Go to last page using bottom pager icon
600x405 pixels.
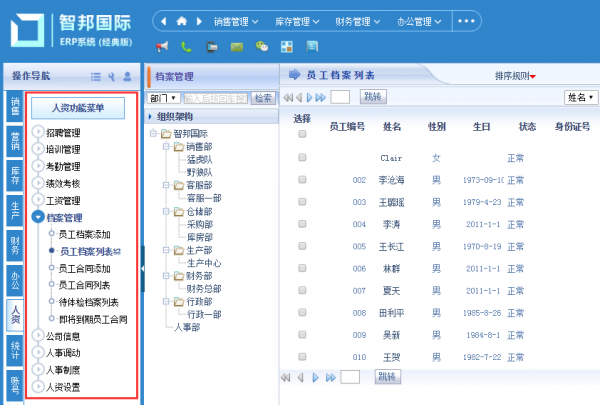(331, 378)
